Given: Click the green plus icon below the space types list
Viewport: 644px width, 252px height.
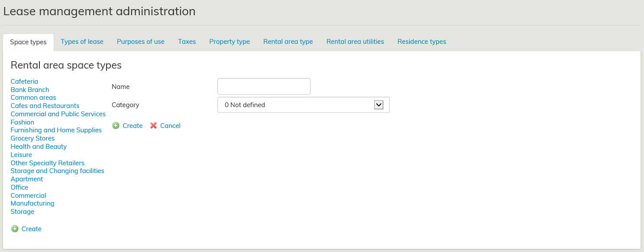Looking at the screenshot, I should 15,229.
